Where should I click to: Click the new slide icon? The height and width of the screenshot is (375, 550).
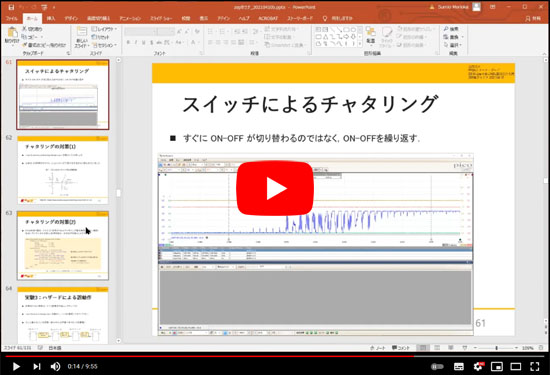coord(82,32)
